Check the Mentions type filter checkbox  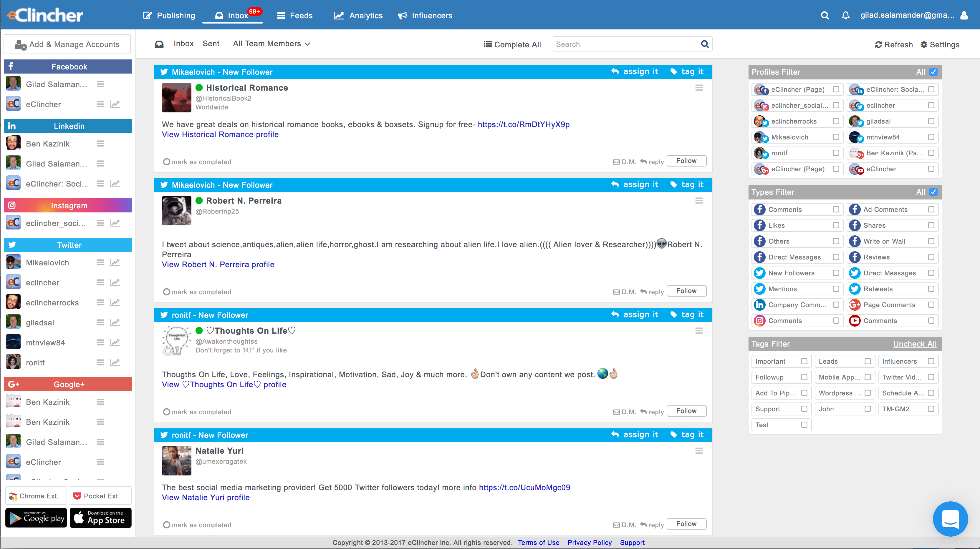click(x=836, y=289)
